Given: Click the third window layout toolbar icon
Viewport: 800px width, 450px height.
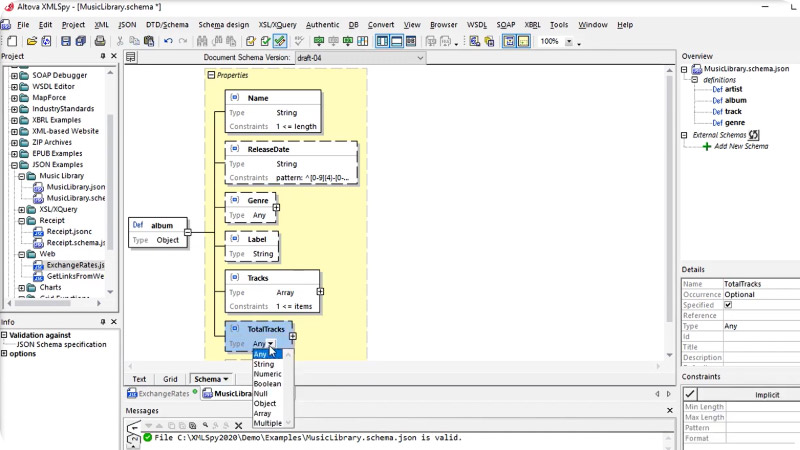Looking at the screenshot, I should pos(411,41).
